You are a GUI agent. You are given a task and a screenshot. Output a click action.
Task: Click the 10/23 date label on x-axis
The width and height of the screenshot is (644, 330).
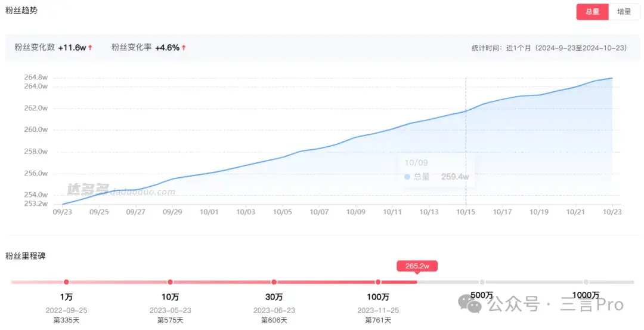612,211
